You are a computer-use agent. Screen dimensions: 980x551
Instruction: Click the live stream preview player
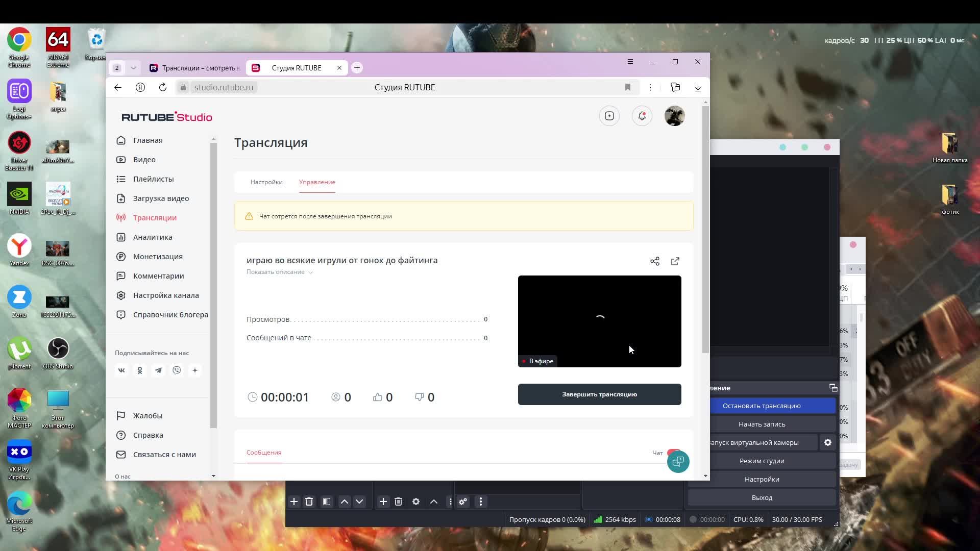click(x=600, y=321)
